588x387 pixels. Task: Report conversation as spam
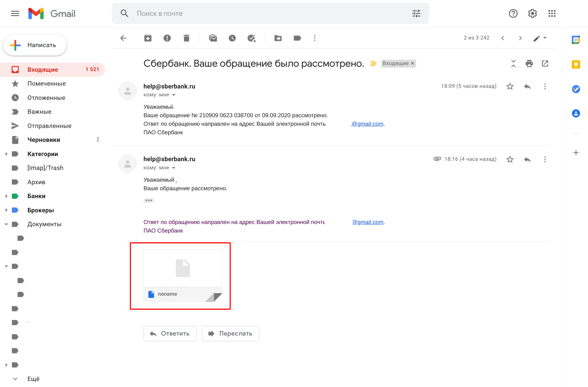(x=167, y=38)
